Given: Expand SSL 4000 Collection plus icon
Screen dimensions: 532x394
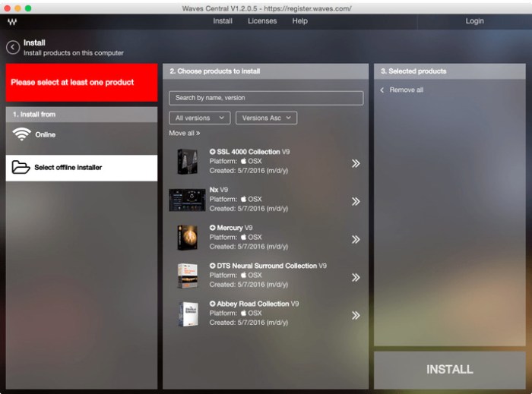Looking at the screenshot, I should click(x=212, y=152).
